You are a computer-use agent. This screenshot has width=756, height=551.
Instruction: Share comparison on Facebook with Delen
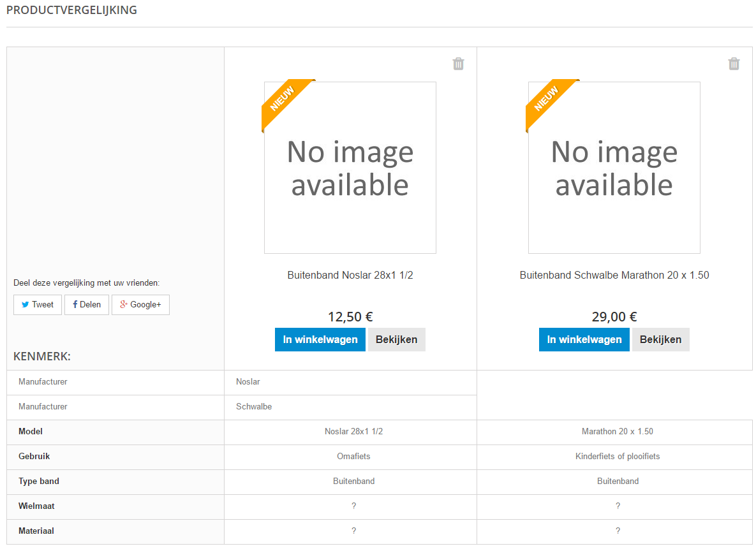click(x=87, y=305)
